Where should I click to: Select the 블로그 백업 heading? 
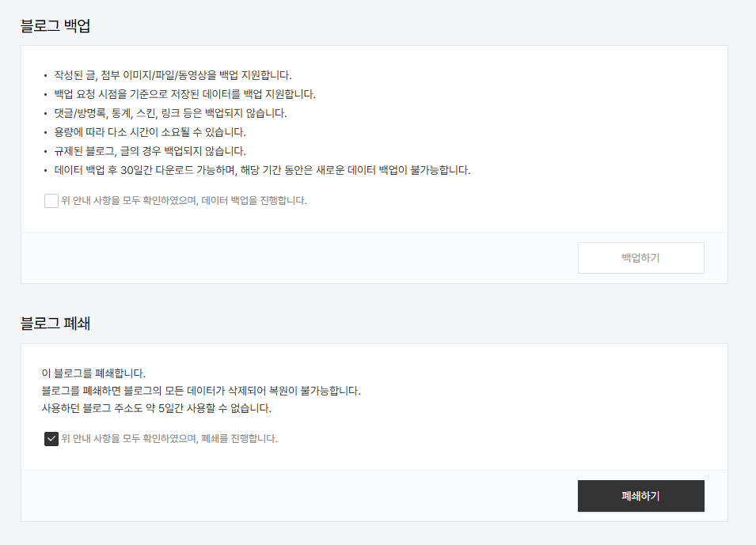(x=55, y=25)
